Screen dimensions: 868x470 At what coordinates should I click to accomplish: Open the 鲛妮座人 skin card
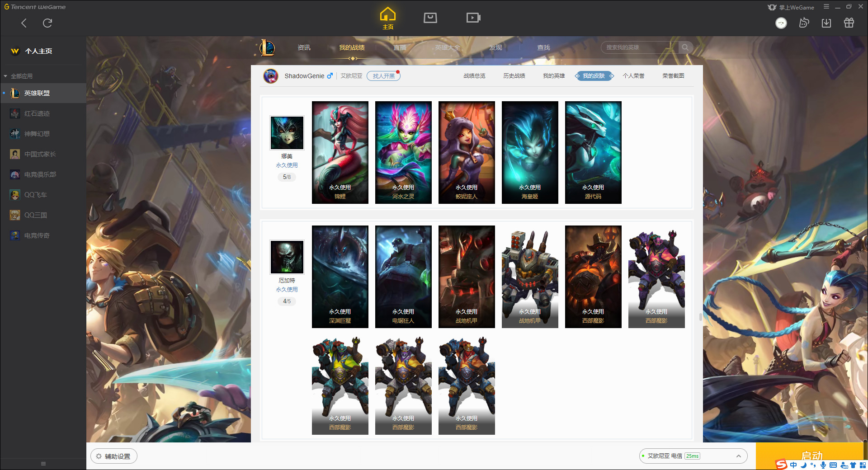point(467,152)
